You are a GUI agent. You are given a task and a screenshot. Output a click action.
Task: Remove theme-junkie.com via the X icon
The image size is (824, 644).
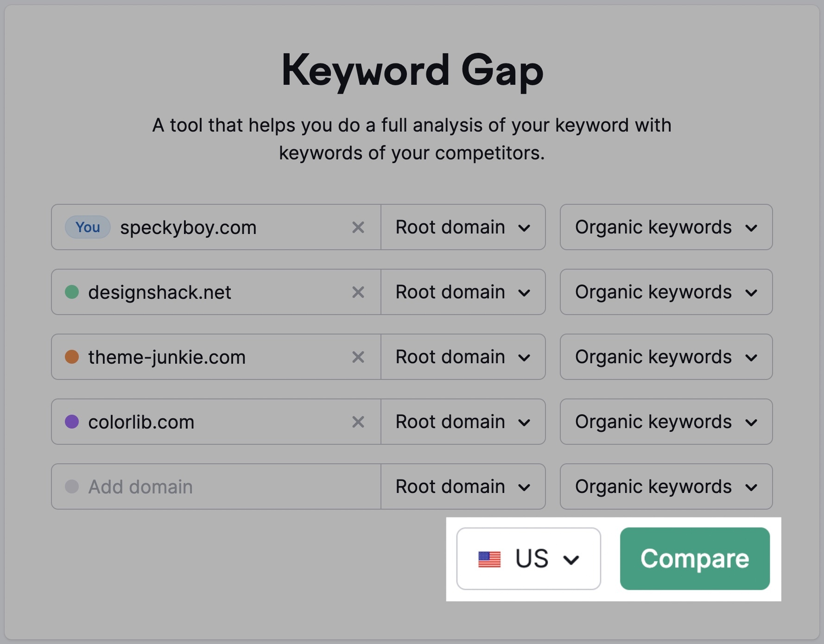click(x=358, y=357)
